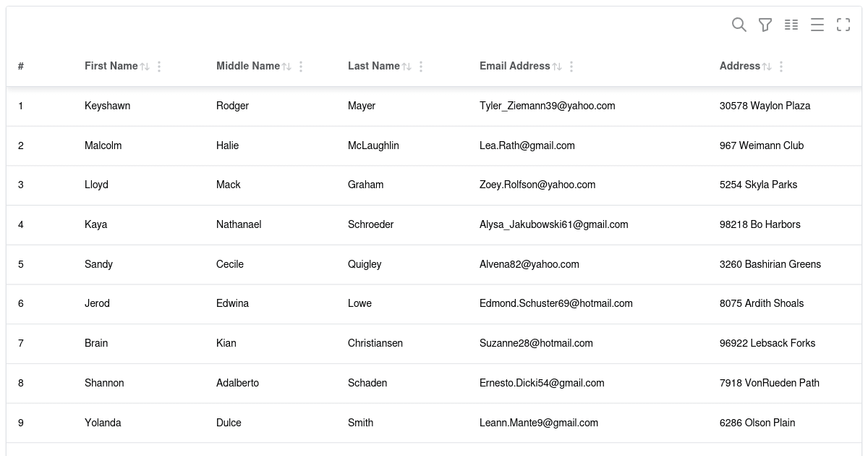Open Address column actions menu

pyautogui.click(x=781, y=67)
